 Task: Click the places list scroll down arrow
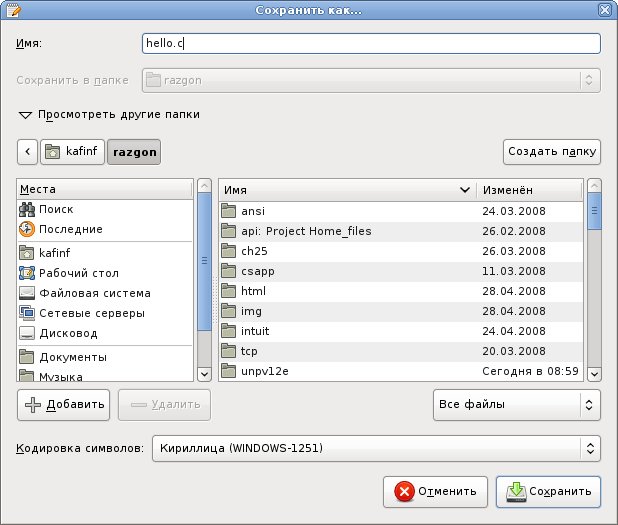pos(204,374)
